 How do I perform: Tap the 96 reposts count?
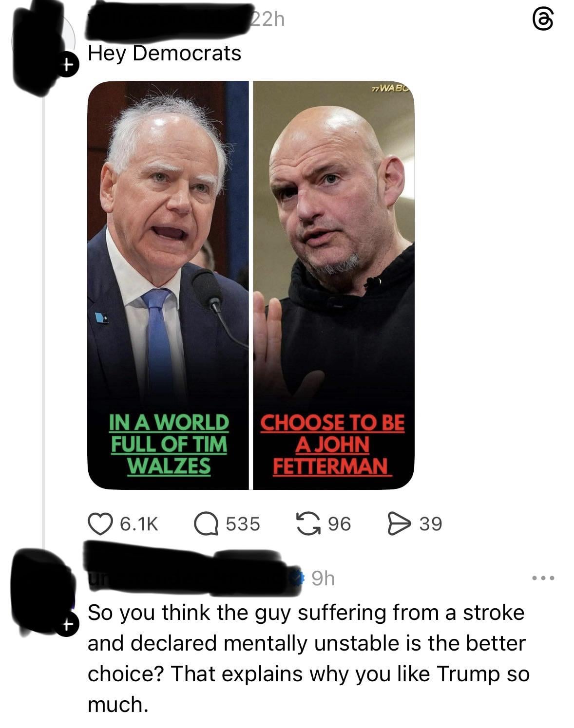point(339,524)
